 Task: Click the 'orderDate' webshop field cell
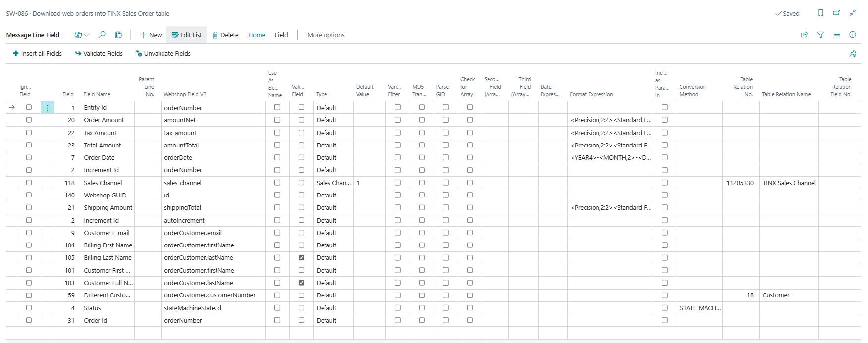click(213, 158)
